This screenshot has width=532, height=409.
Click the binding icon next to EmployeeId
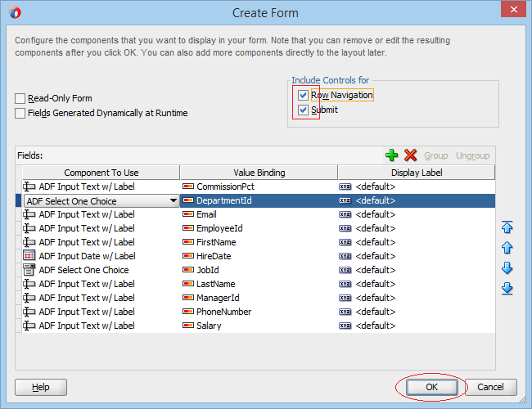tap(188, 228)
